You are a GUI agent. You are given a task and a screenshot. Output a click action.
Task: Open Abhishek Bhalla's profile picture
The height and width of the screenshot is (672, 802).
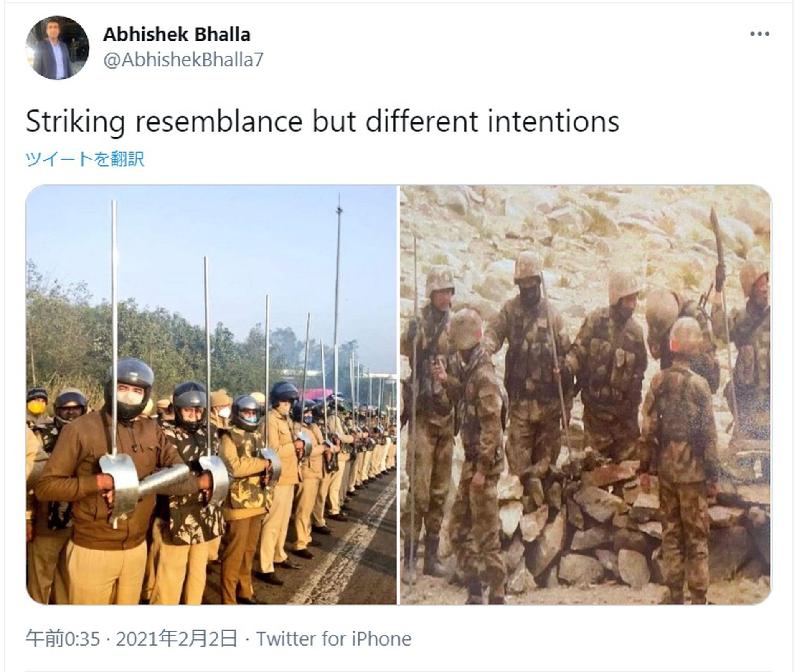(x=57, y=48)
